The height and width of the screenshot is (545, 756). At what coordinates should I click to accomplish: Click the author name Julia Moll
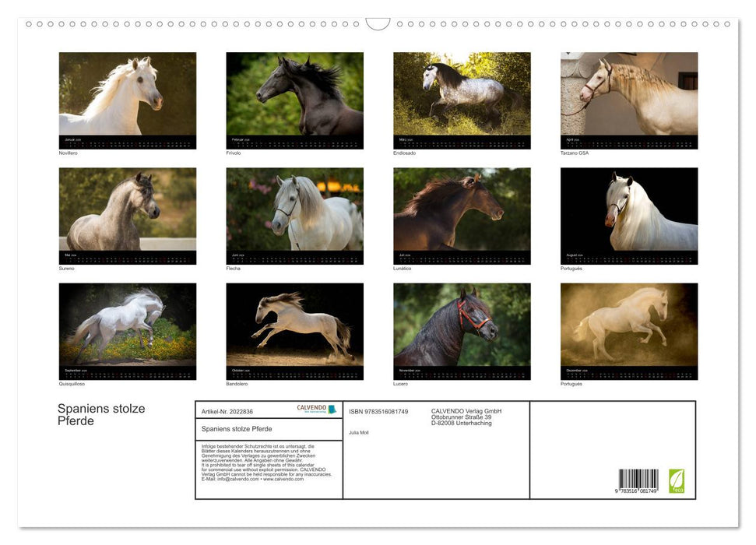point(360,432)
